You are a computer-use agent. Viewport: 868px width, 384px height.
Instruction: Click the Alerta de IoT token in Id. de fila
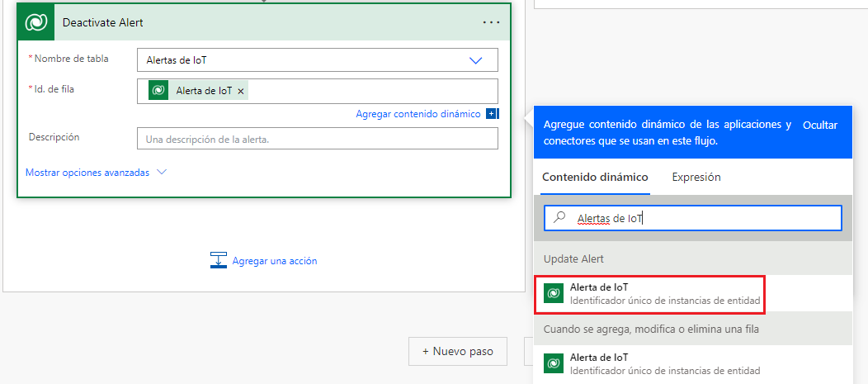click(198, 91)
